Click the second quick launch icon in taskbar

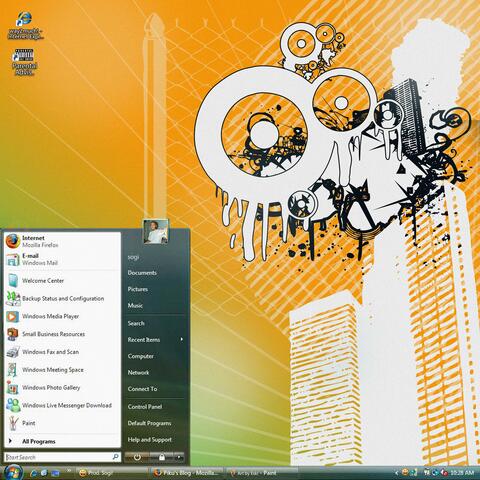coord(44,473)
